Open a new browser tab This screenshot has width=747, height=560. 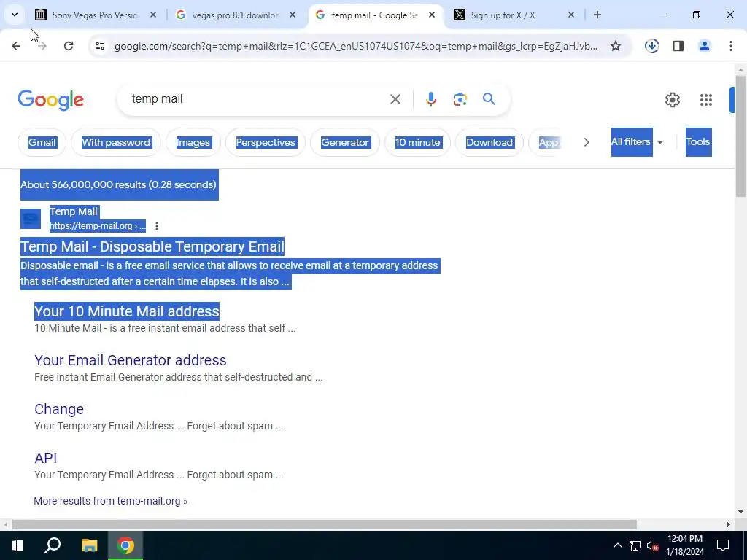pos(597,15)
